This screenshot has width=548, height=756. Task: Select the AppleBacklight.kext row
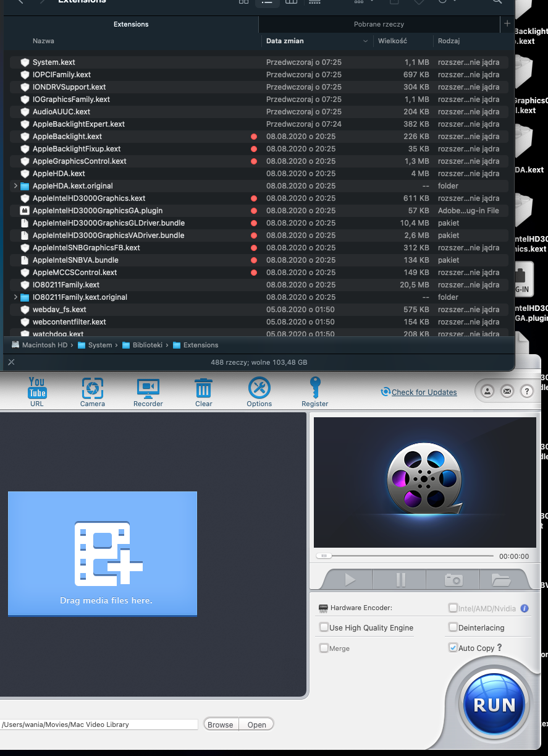click(x=259, y=137)
